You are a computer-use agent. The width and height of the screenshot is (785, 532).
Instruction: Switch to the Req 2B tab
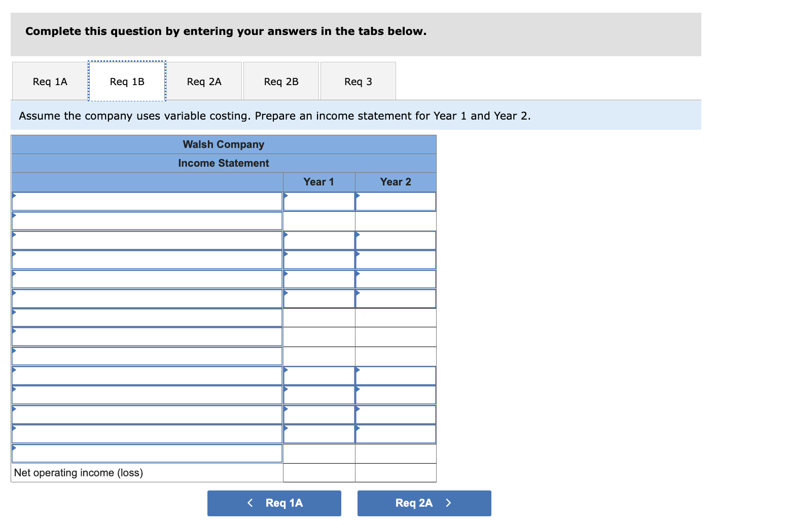pyautogui.click(x=281, y=81)
